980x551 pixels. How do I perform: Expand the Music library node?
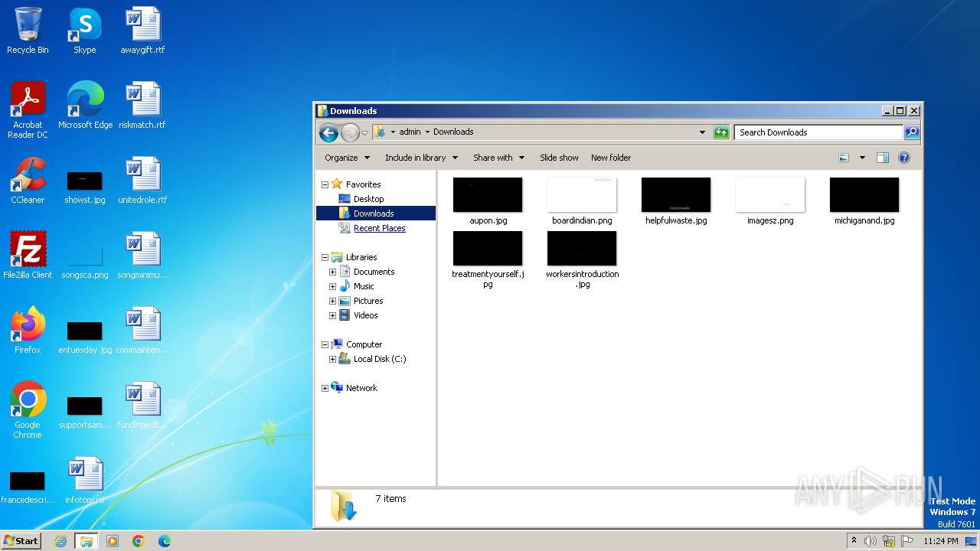tap(333, 286)
